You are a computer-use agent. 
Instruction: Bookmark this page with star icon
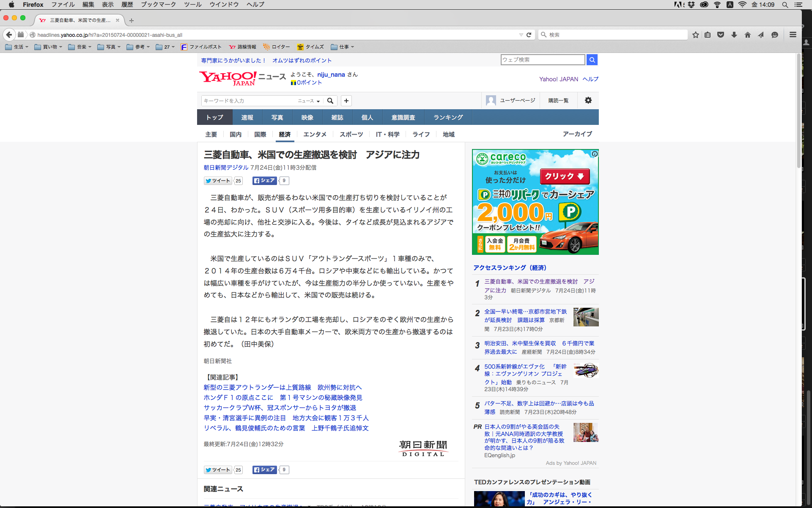(696, 35)
